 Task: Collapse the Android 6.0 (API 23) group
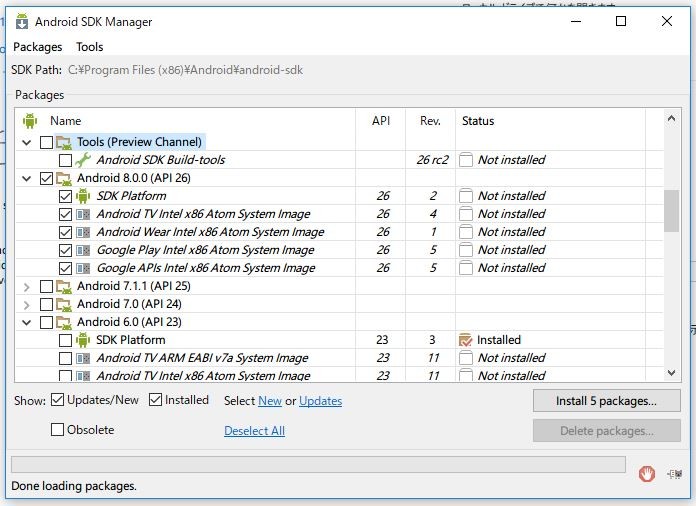(27, 322)
